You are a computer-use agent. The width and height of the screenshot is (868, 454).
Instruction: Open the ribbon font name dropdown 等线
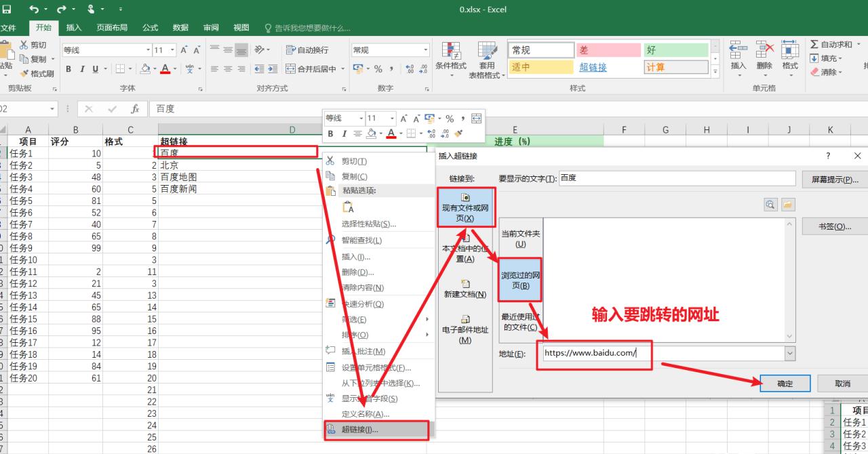click(149, 50)
